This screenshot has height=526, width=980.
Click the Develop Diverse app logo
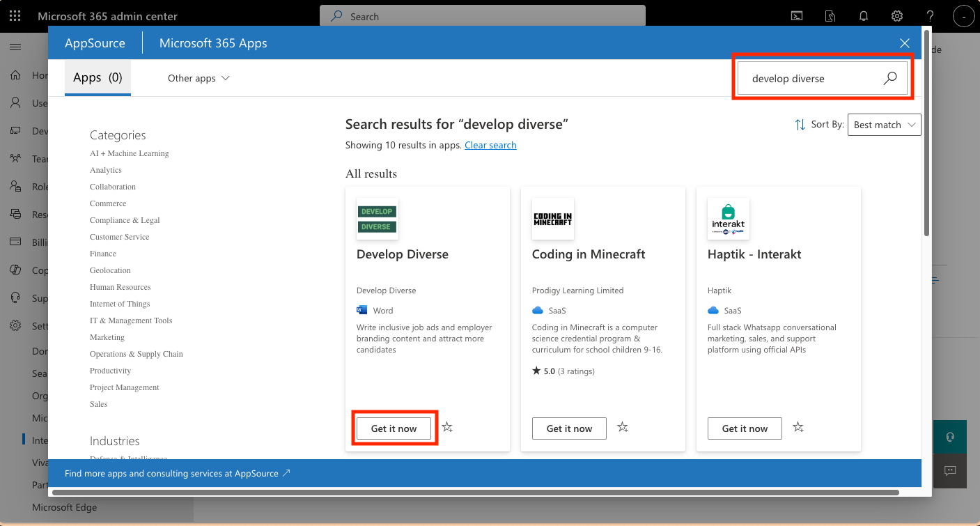tap(377, 219)
